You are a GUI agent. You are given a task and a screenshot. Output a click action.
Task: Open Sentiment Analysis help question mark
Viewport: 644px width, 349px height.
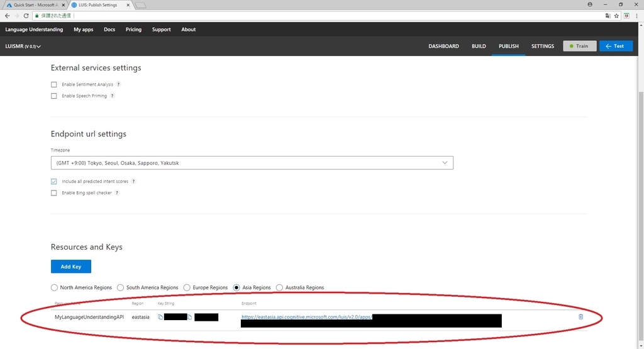coord(118,85)
